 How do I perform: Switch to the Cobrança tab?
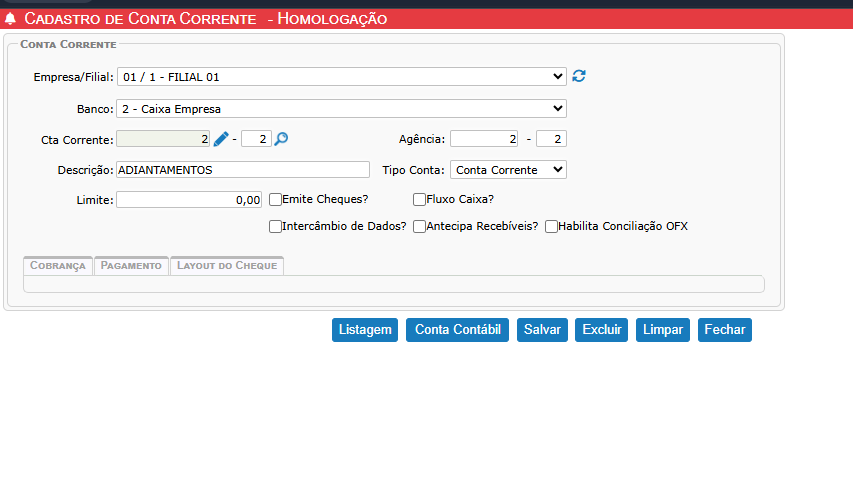(x=58, y=266)
